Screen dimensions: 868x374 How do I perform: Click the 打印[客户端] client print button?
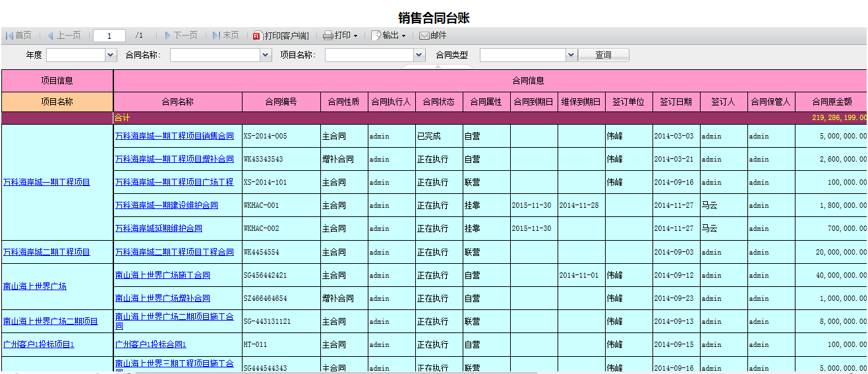(281, 36)
